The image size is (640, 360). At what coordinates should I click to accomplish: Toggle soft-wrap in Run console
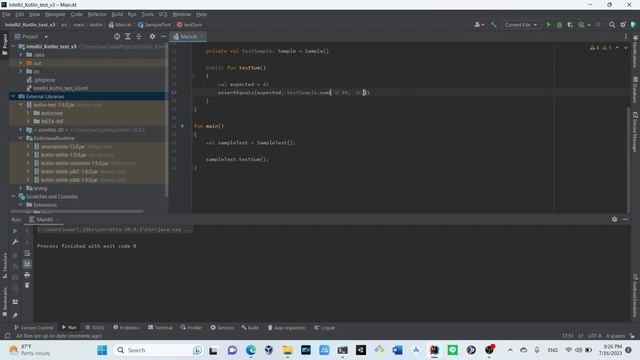pos(27,253)
